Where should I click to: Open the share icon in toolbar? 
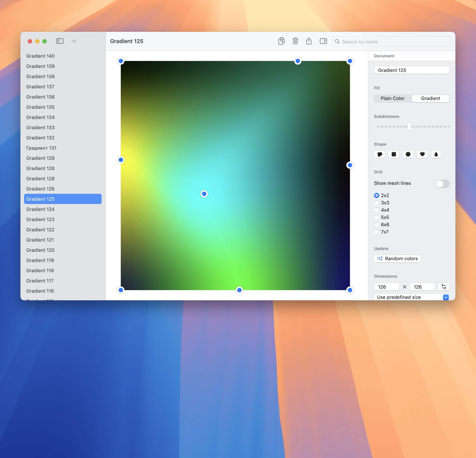pos(309,41)
